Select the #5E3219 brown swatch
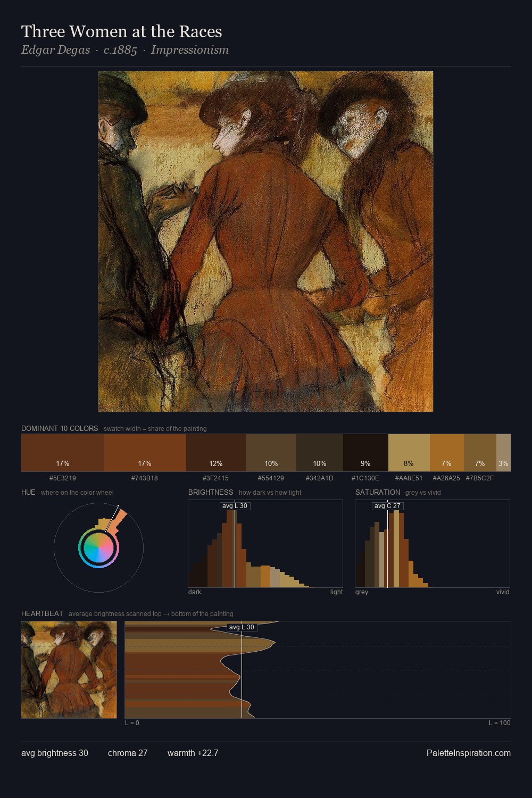The height and width of the screenshot is (798, 532). (63, 453)
